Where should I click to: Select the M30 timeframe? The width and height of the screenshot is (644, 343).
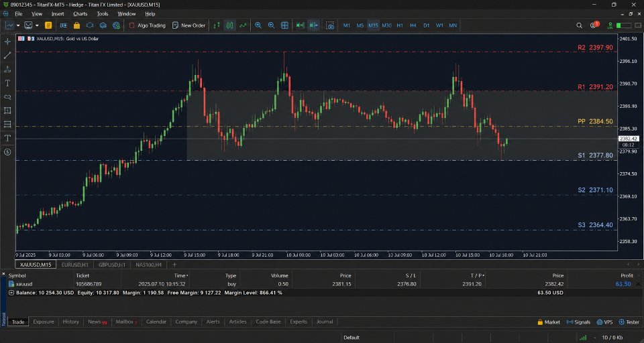(386, 25)
